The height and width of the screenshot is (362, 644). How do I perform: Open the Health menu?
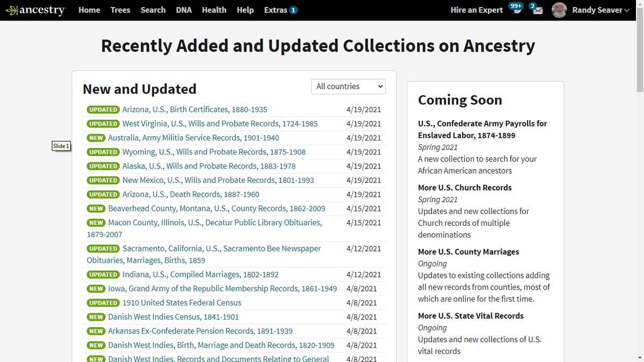click(x=214, y=10)
